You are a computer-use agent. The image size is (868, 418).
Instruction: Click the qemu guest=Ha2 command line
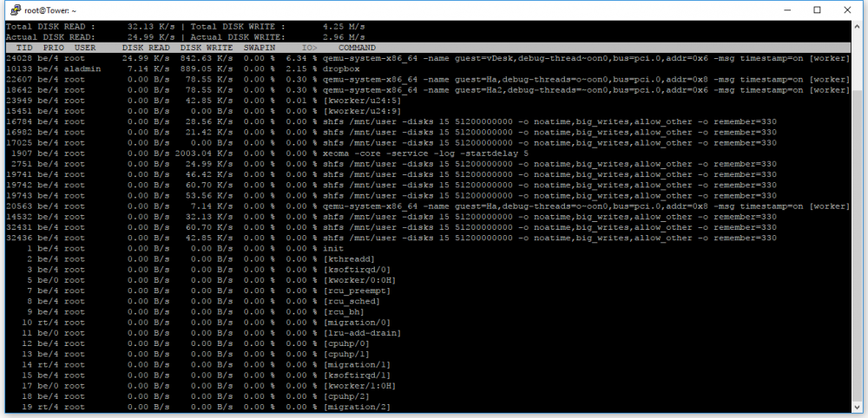pos(586,90)
